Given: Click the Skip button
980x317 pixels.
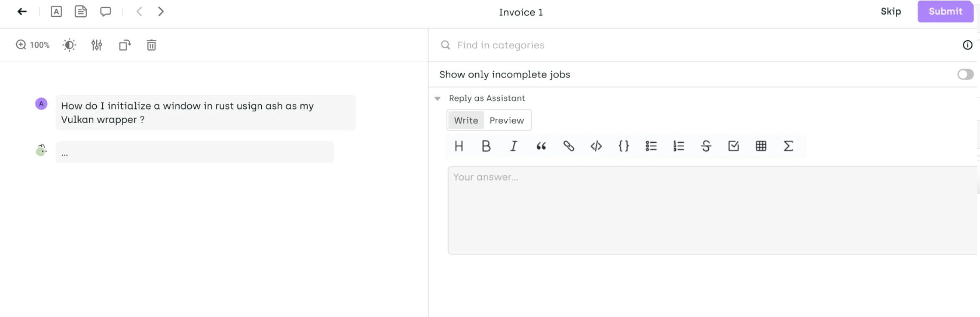Looking at the screenshot, I should tap(891, 11).
